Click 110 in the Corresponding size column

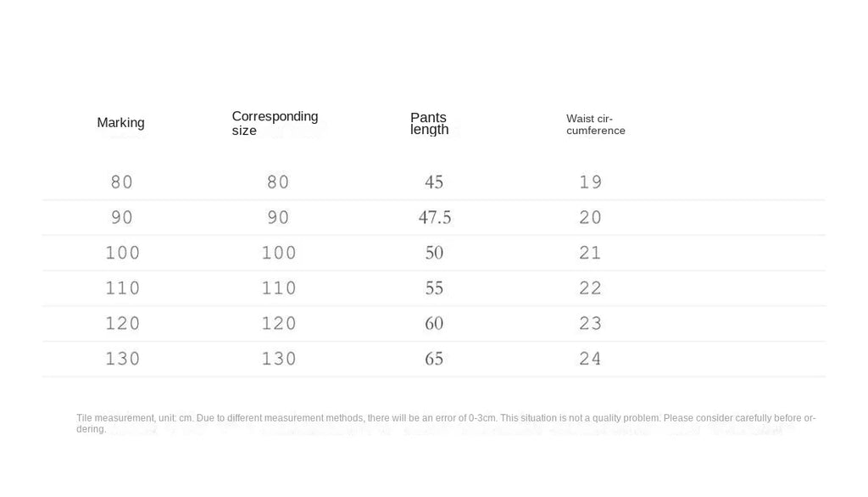279,288
